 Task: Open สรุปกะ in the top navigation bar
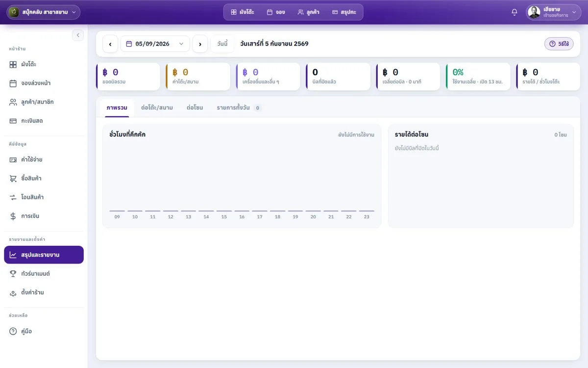[x=344, y=12]
